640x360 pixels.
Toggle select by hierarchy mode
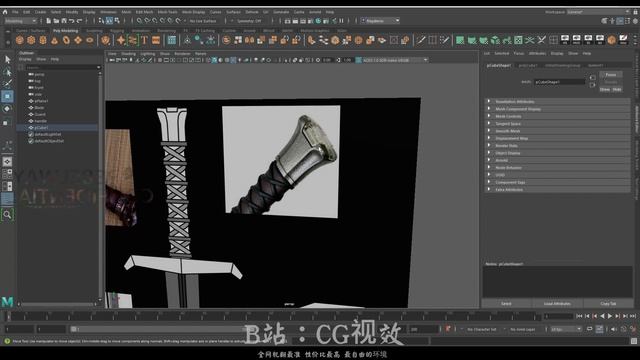[x=101, y=20]
